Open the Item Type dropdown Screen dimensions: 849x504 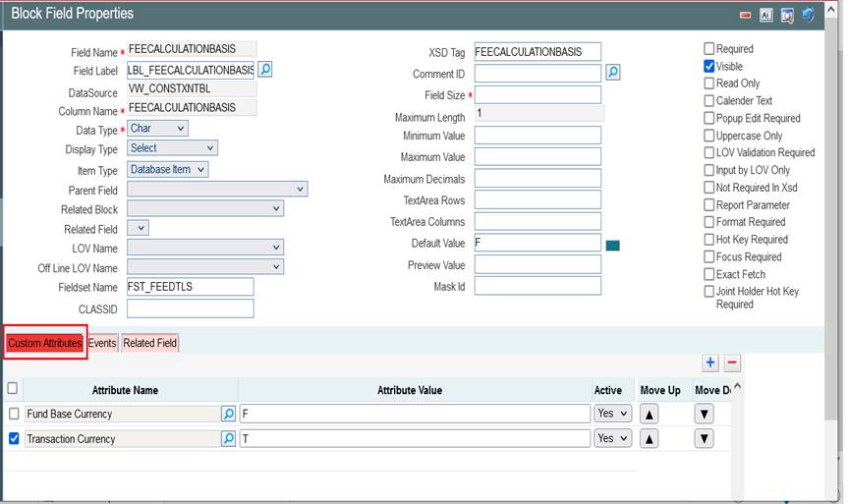168,169
